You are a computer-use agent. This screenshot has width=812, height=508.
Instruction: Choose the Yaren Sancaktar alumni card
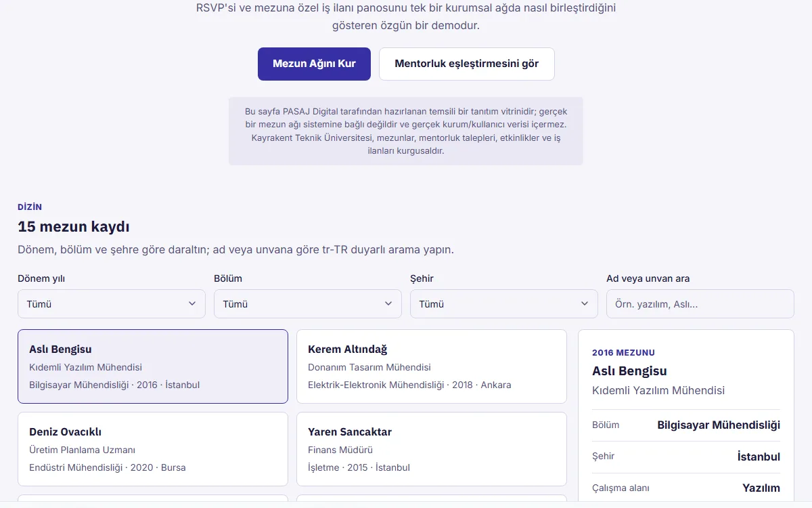click(x=432, y=449)
